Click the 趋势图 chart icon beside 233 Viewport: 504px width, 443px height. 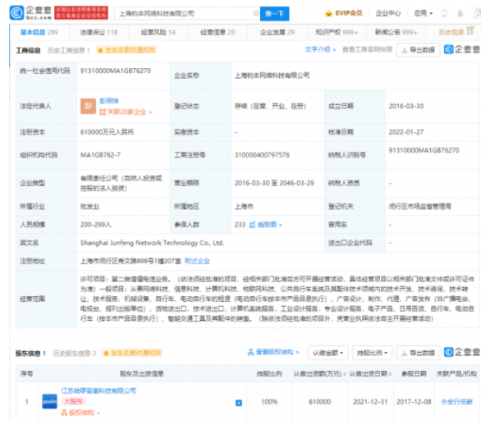coord(252,225)
